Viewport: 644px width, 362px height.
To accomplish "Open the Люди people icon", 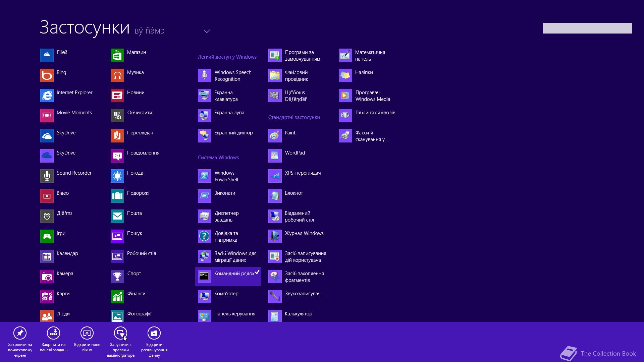I will [x=47, y=316].
